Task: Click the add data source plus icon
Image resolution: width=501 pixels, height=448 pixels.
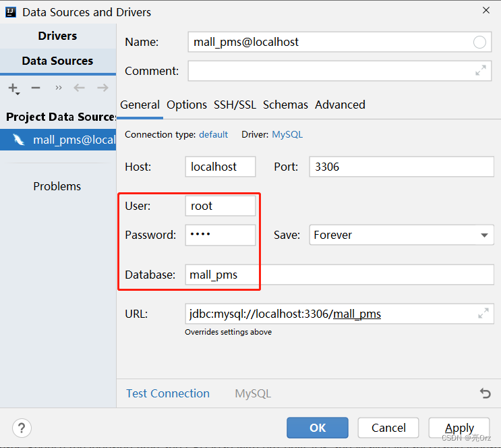Action: (x=13, y=88)
